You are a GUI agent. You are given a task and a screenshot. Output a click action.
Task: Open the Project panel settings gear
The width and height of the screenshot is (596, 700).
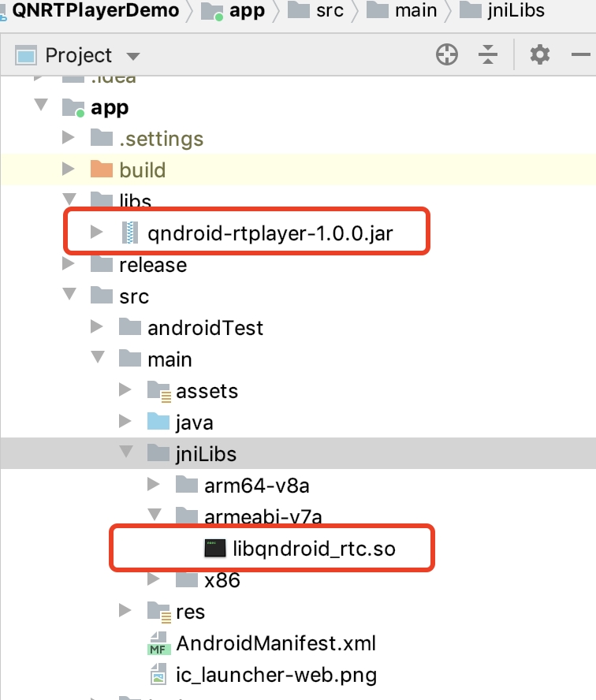(540, 55)
